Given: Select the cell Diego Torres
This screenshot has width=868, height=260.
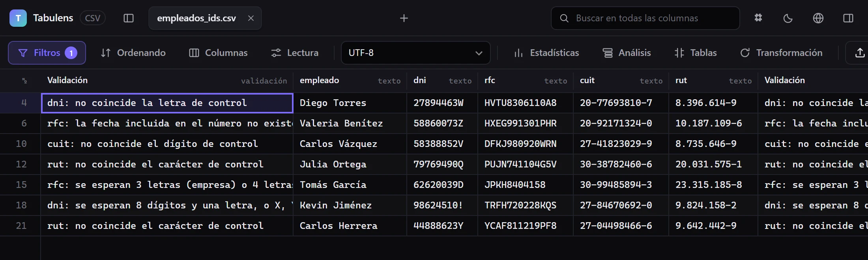Looking at the screenshot, I should tap(350, 103).
